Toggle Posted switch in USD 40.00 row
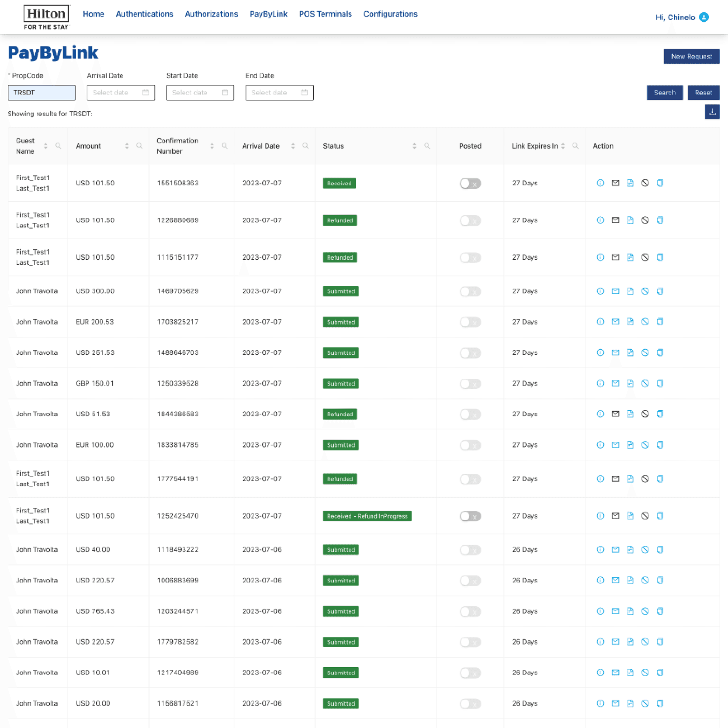Image resolution: width=728 pixels, height=728 pixels. pos(470,550)
